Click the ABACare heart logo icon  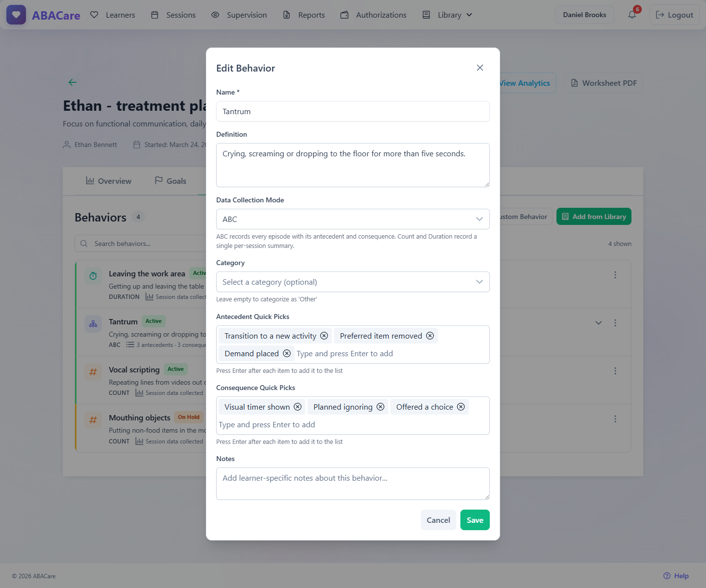click(x=16, y=15)
